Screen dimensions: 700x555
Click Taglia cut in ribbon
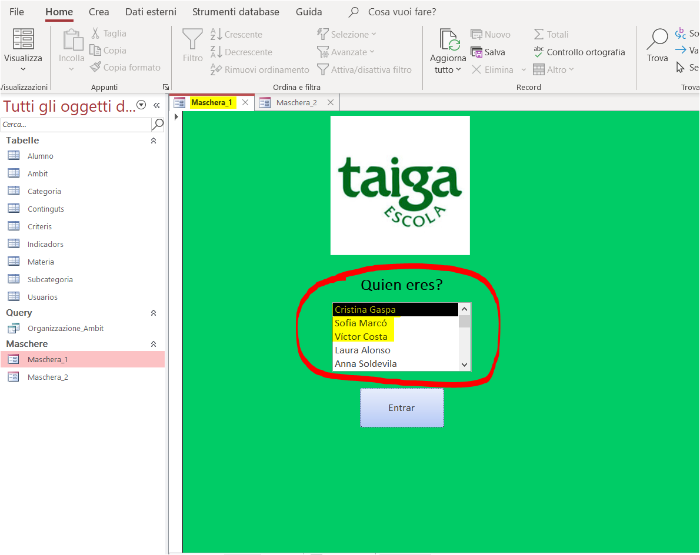click(109, 33)
